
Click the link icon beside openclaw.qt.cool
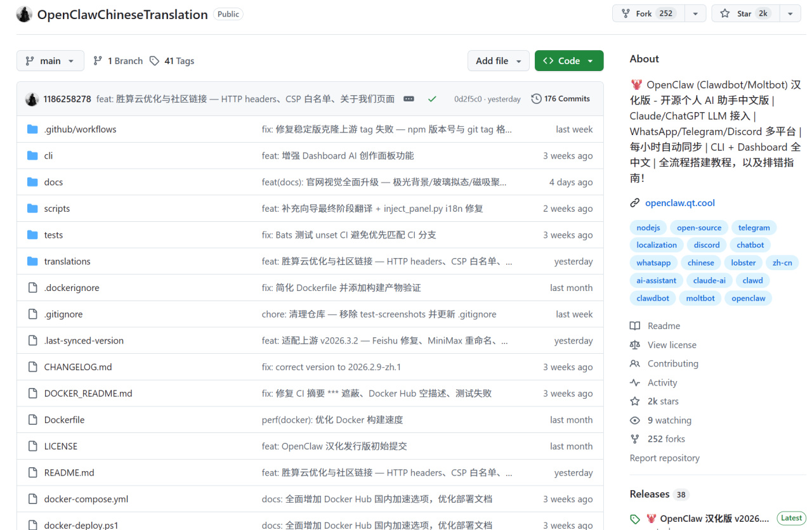pyautogui.click(x=635, y=203)
